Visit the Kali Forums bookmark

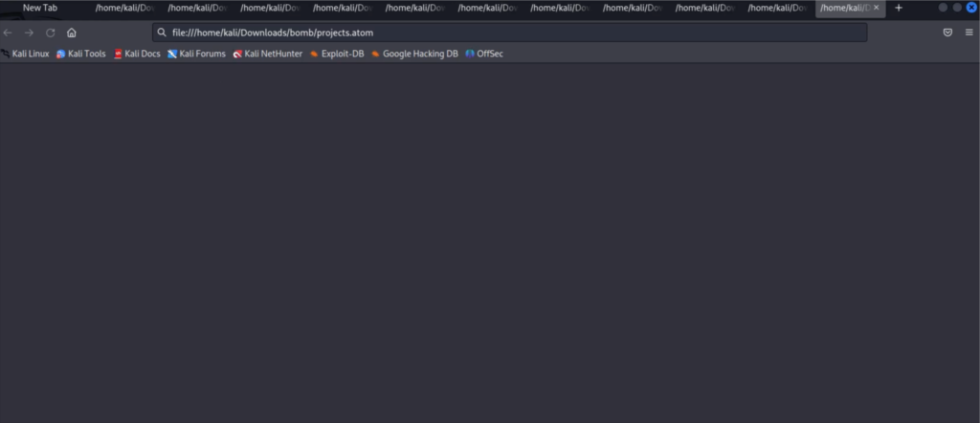pos(196,54)
